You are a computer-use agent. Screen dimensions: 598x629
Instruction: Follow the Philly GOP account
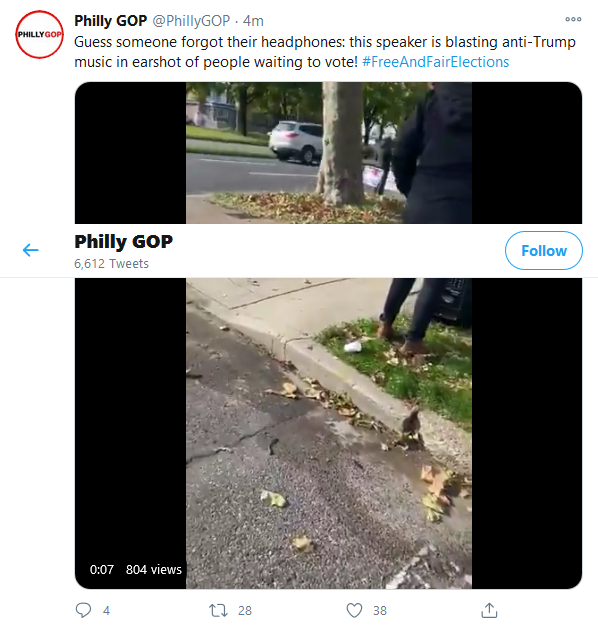[x=543, y=250]
